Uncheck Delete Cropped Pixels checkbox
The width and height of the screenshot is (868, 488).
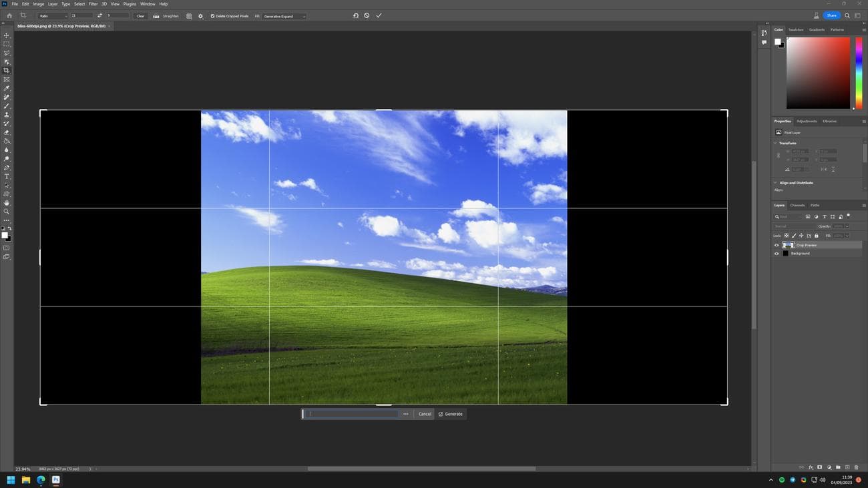[213, 16]
